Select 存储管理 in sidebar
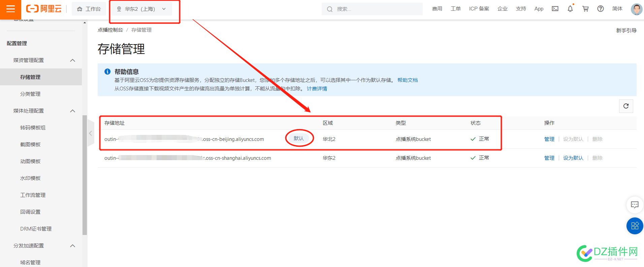The height and width of the screenshot is (267, 644). tap(41, 77)
